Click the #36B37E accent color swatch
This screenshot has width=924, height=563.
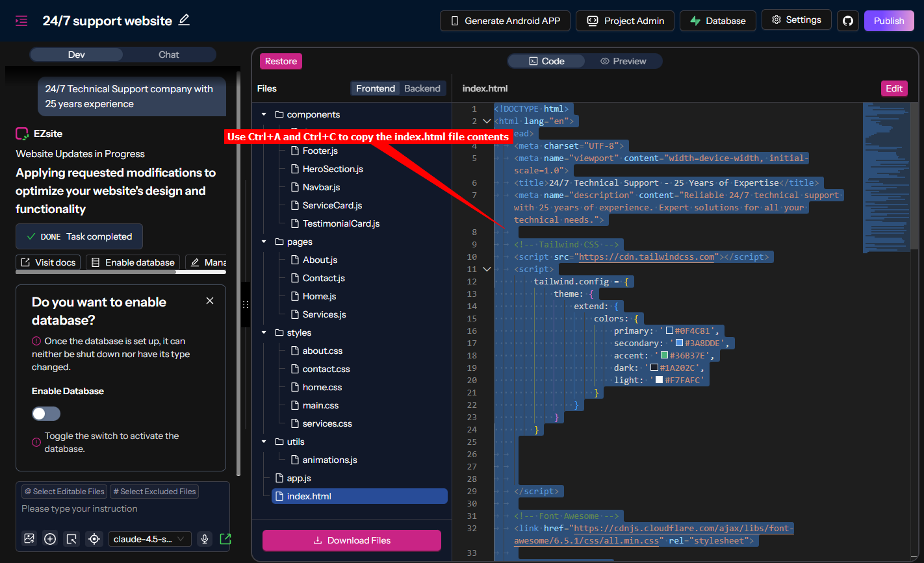point(664,355)
